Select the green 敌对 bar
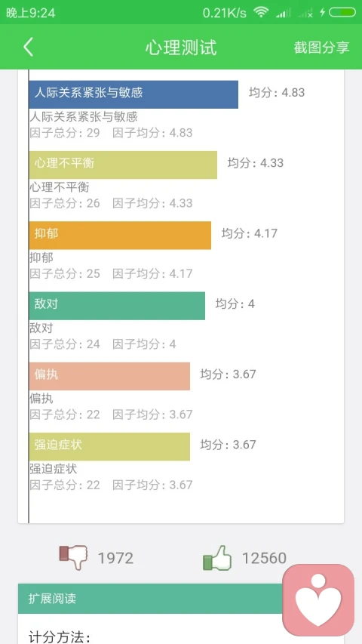This screenshot has width=362, height=644. [117, 306]
